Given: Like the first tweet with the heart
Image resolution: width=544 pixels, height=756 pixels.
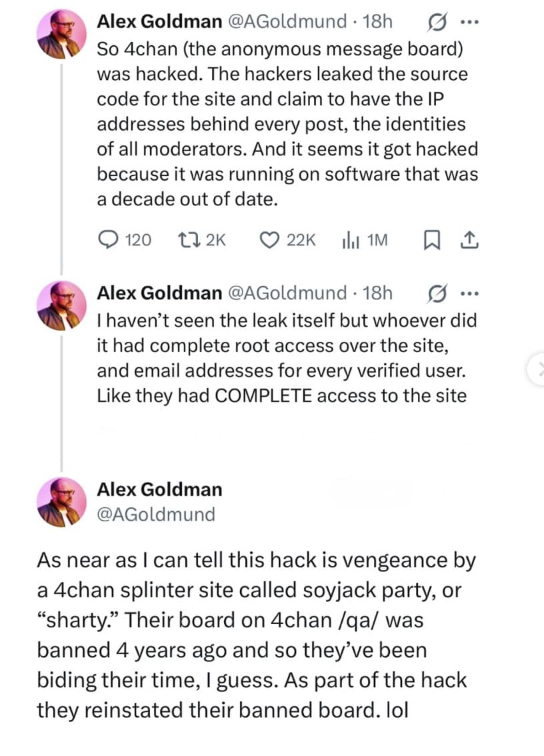Looking at the screenshot, I should [269, 240].
